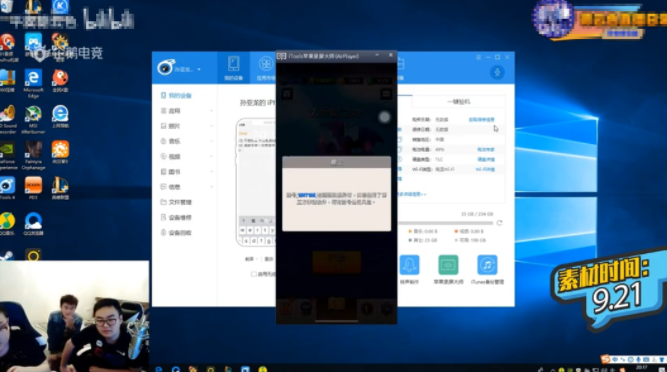Open QQ Music desktop icon
This screenshot has height=372, width=667.
[7, 224]
